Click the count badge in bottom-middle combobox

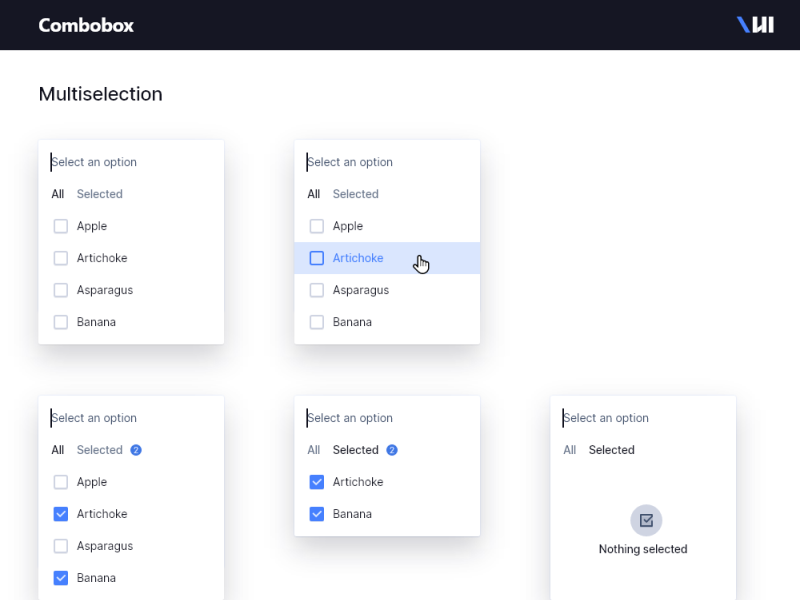[392, 450]
